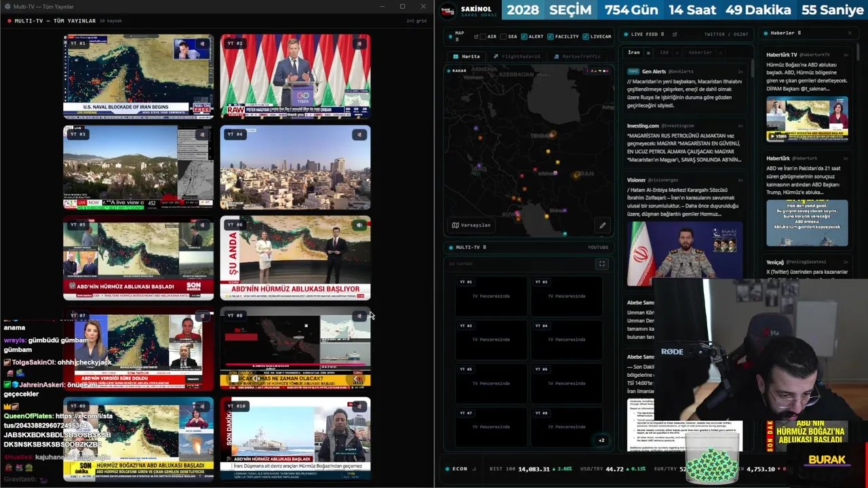Open the Investing.com post in feed
Viewport: 868px width, 488px height.
coord(684,143)
